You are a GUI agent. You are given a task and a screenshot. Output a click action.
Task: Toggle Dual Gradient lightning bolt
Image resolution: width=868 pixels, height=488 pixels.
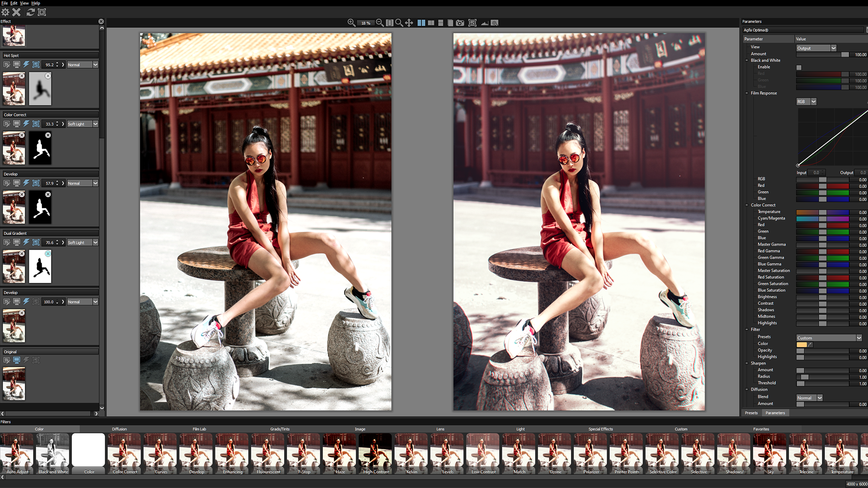(x=26, y=242)
